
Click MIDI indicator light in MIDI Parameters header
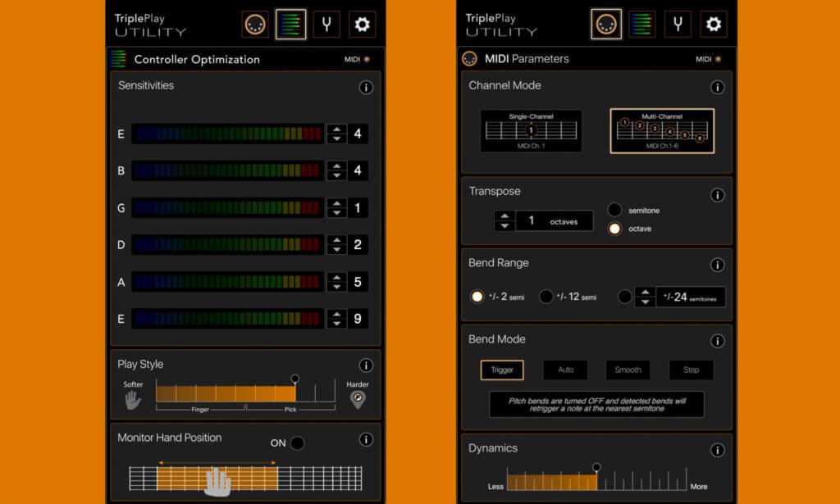pyautogui.click(x=719, y=59)
